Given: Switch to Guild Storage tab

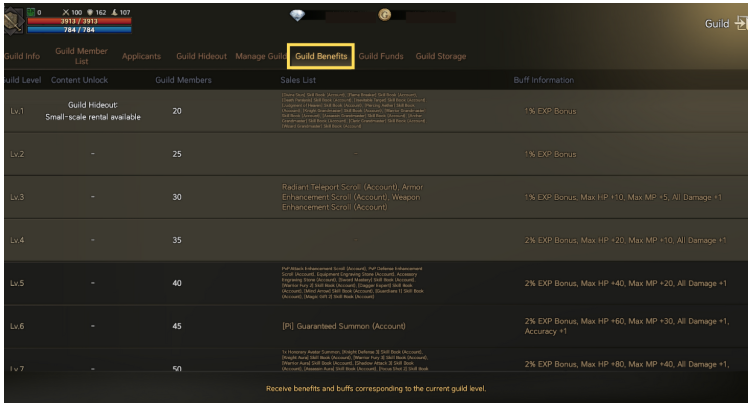Looking at the screenshot, I should point(440,56).
